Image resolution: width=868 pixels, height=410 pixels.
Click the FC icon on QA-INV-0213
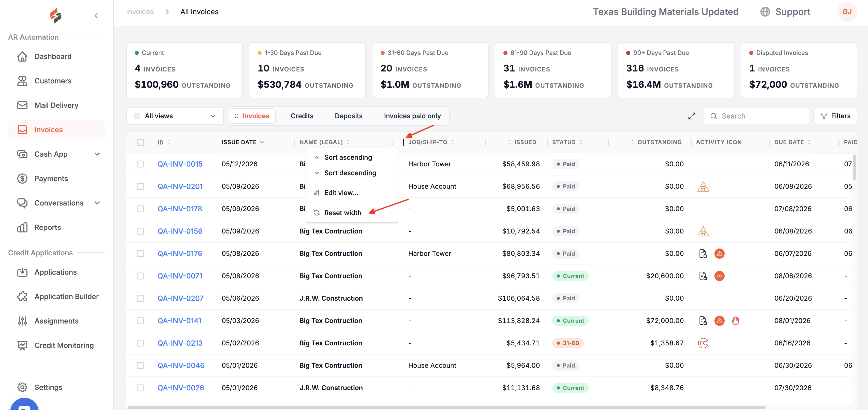coord(703,343)
